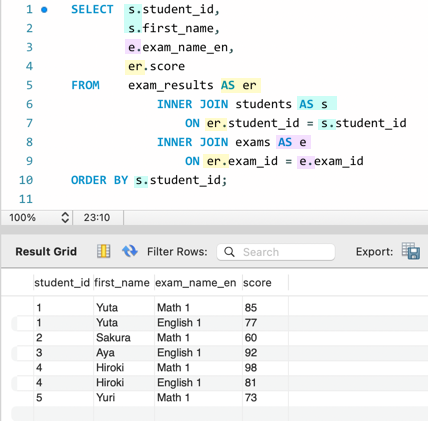Select Aya's English 1 exam cell

179,353
